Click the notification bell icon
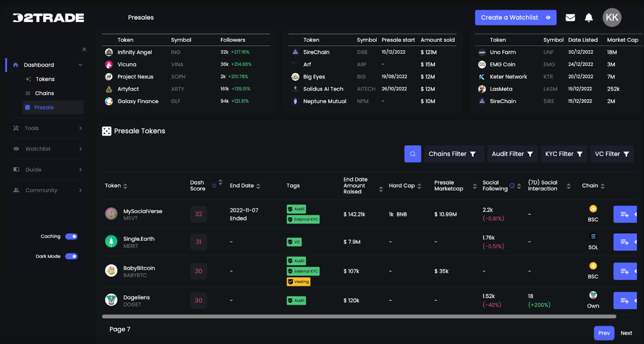This screenshot has height=344, width=644. click(x=589, y=18)
